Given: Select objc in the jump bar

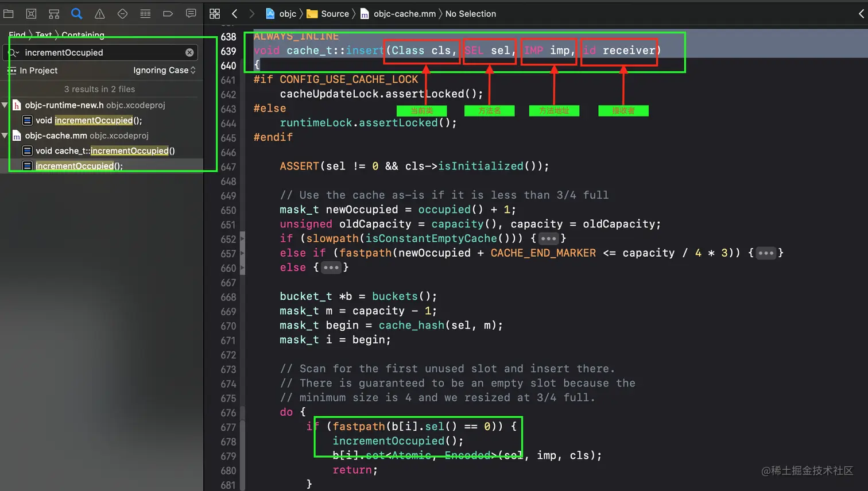Looking at the screenshot, I should [281, 14].
